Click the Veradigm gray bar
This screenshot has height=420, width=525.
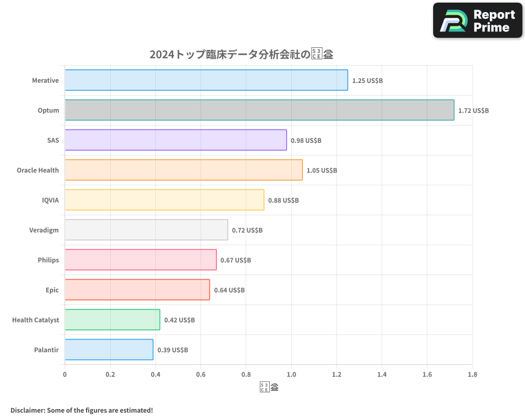point(146,230)
